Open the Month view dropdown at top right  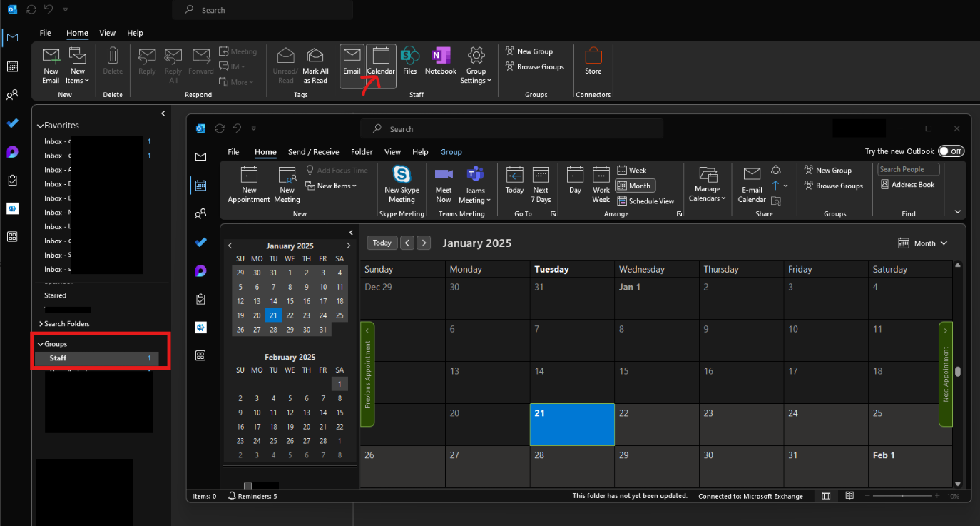pyautogui.click(x=923, y=243)
